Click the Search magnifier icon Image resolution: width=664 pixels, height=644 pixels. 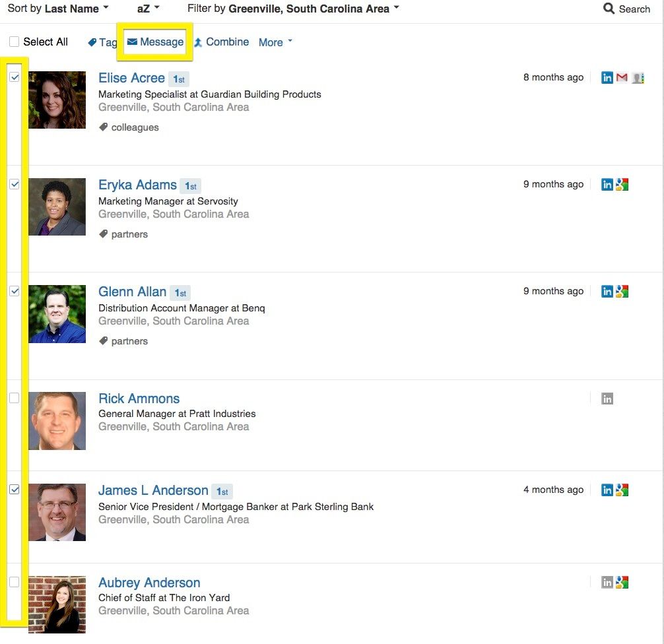609,9
